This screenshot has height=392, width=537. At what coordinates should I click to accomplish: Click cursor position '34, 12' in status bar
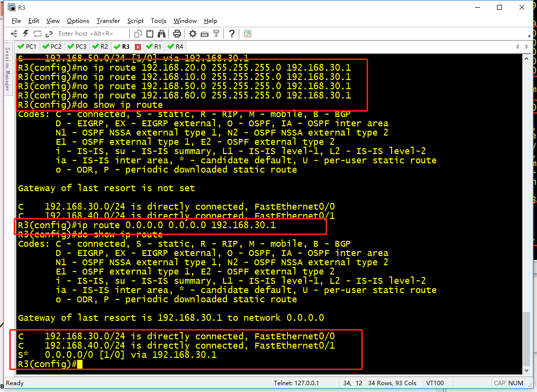click(x=353, y=383)
